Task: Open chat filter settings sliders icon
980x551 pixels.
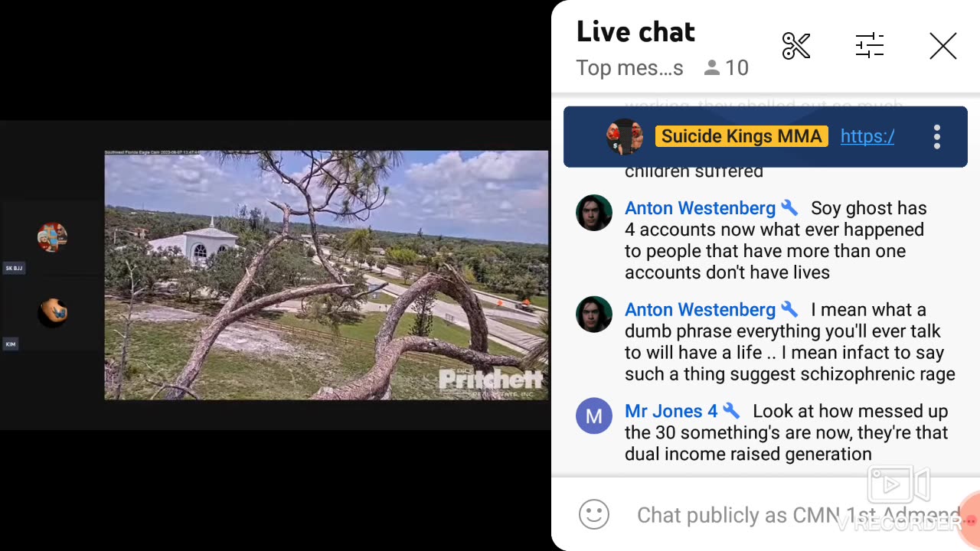Action: click(x=870, y=47)
